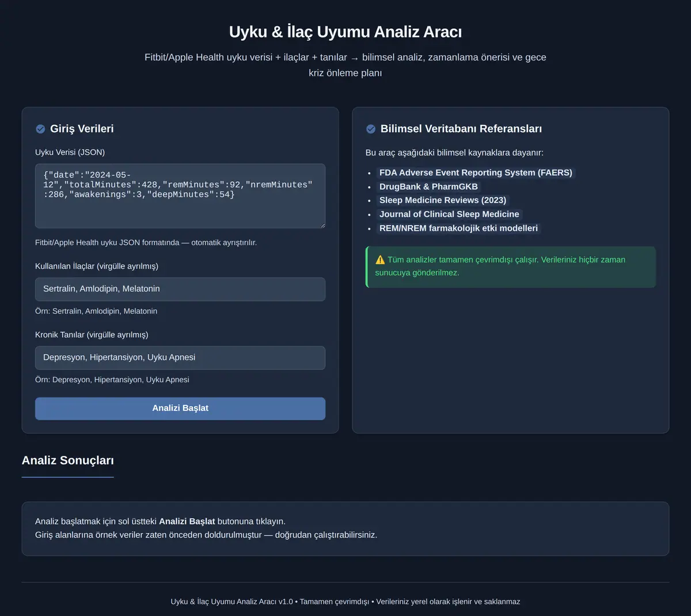
Task: Click the 'Uyku & İlaç Uyumu Analiz Aracı' title
Action: [345, 32]
